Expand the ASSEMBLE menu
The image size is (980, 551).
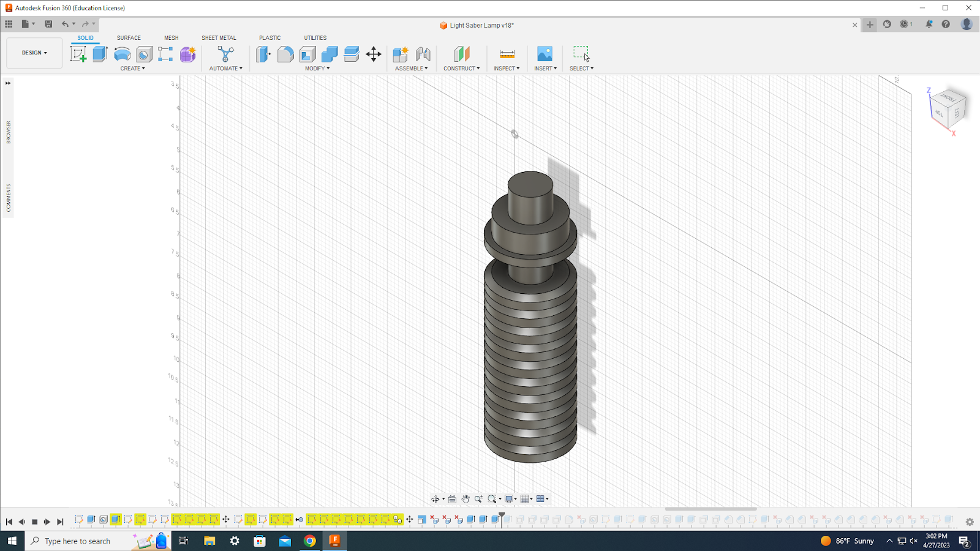pos(412,69)
